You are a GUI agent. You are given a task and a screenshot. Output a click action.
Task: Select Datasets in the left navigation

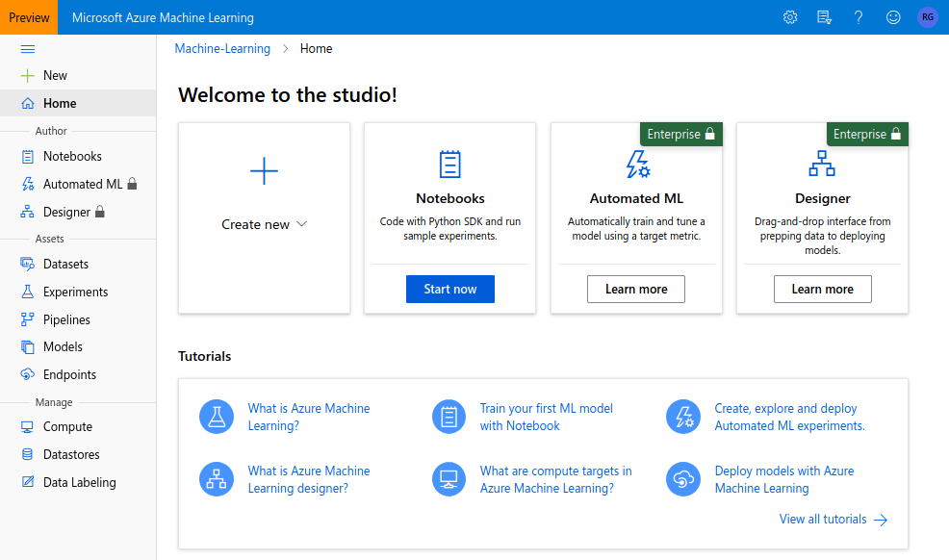point(65,264)
